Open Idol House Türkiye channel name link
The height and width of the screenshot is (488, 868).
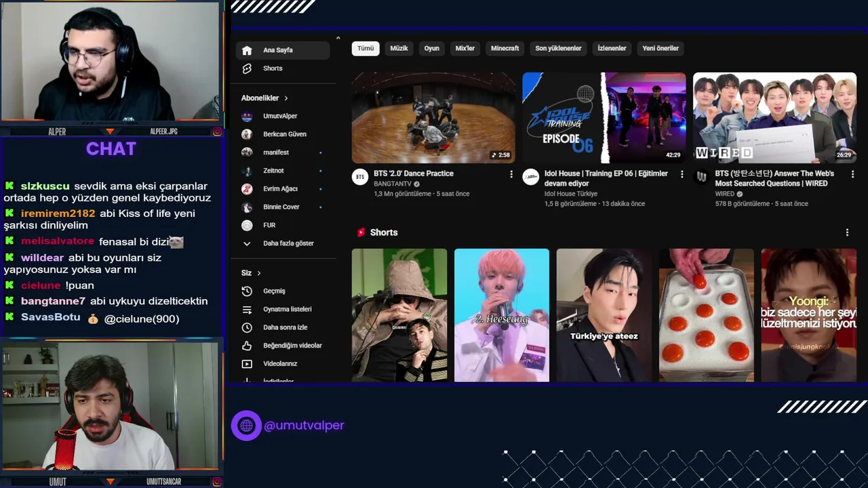pyautogui.click(x=571, y=194)
